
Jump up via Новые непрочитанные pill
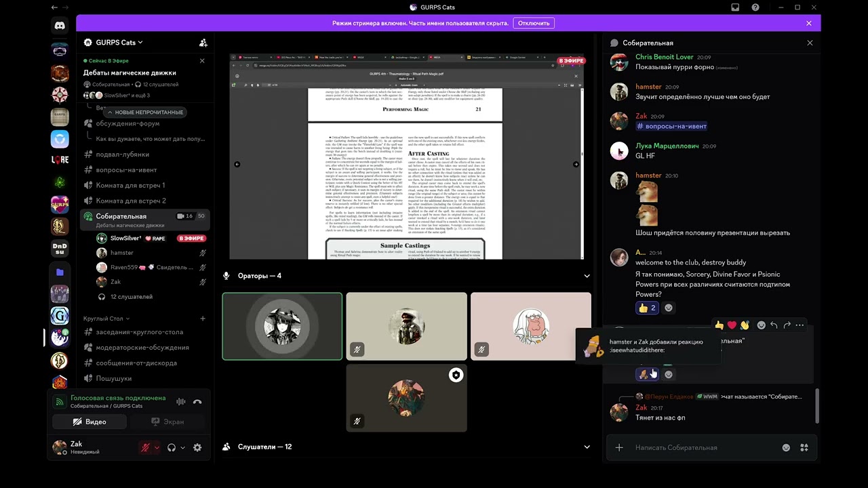point(144,112)
